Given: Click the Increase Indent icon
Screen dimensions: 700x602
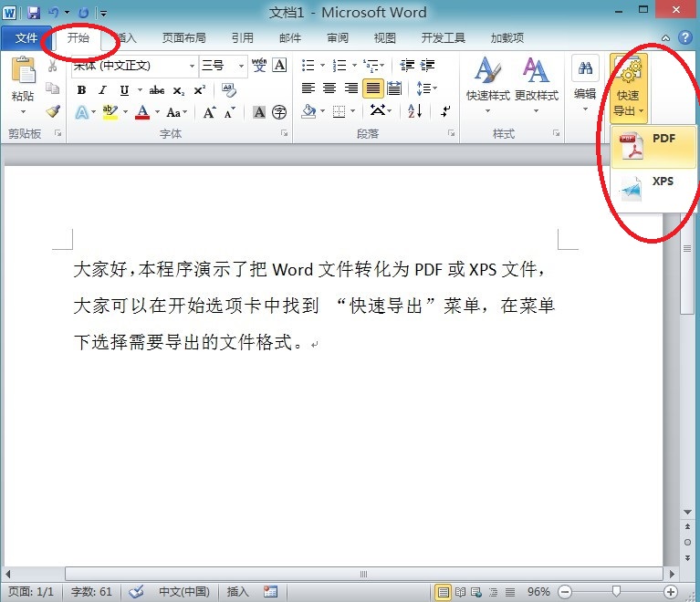Looking at the screenshot, I should 427,65.
